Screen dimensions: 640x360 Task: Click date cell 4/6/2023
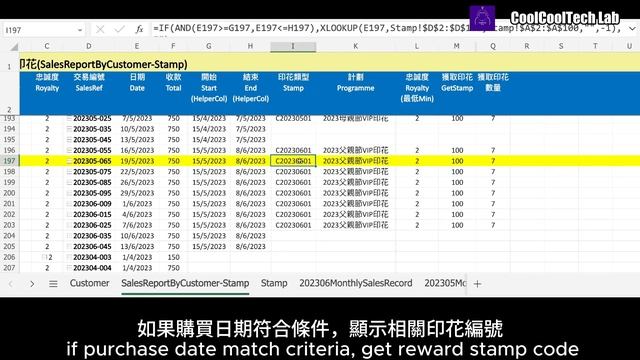click(137, 214)
